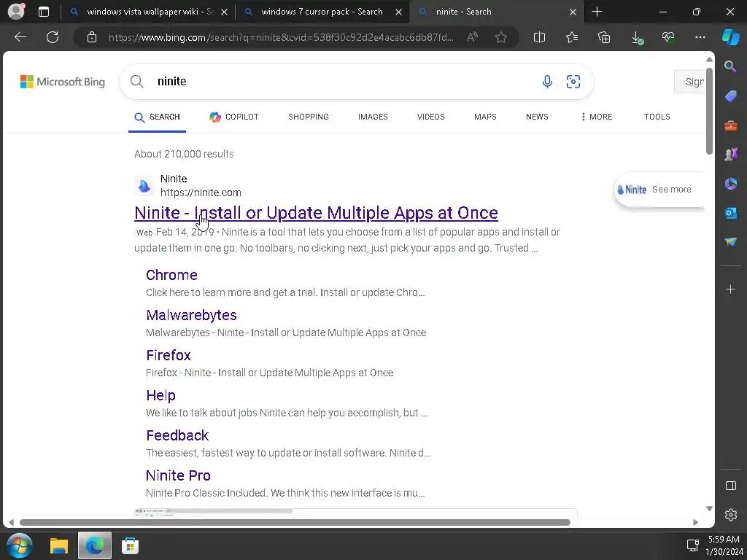Open the TOOLS search filter option
This screenshot has width=747, height=560.
click(x=657, y=117)
